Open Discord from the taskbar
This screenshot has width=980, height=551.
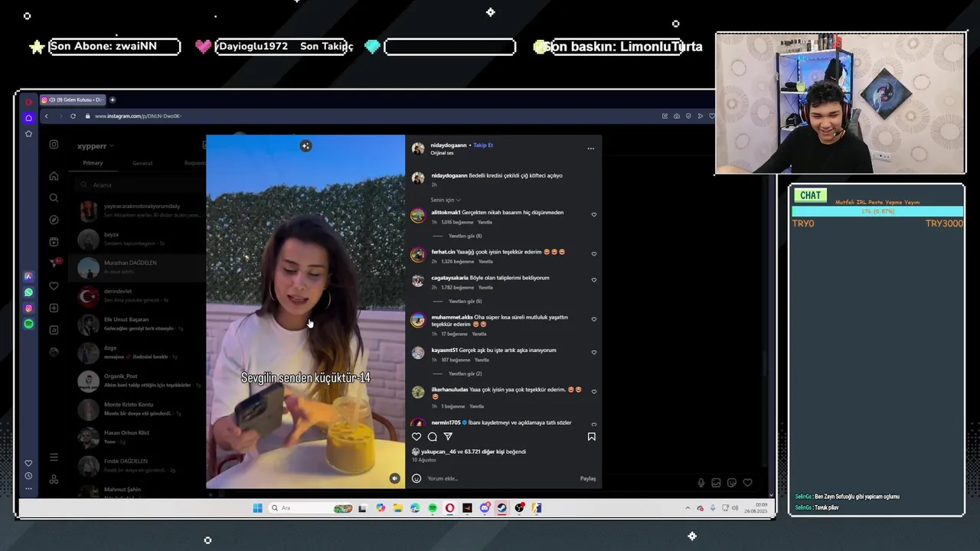(485, 508)
